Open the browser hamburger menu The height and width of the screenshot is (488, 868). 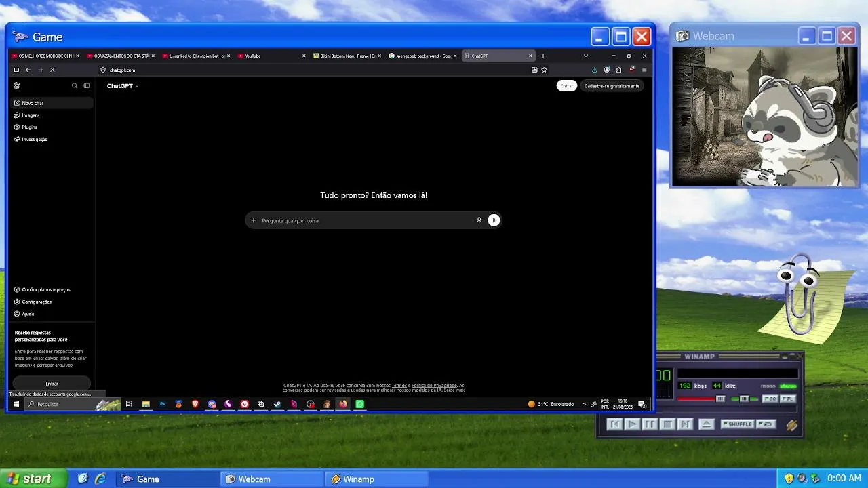pyautogui.click(x=644, y=70)
